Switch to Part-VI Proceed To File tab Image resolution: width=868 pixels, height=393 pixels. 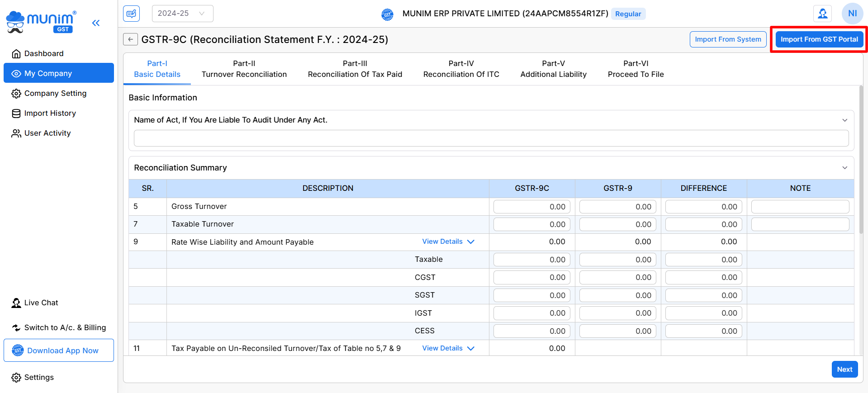point(636,69)
